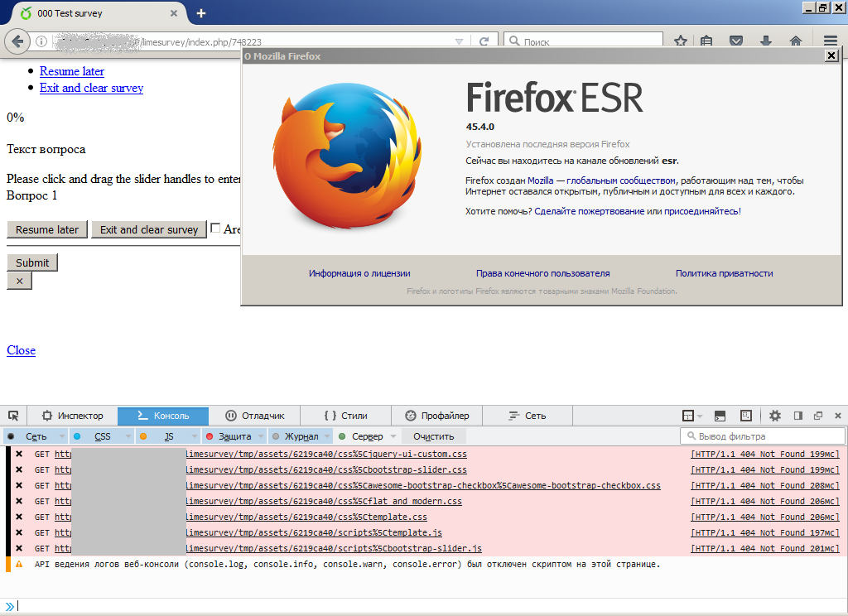This screenshot has width=848, height=616.
Task: Tick the checkbox next to Exit and clear survey
Action: coord(215,229)
